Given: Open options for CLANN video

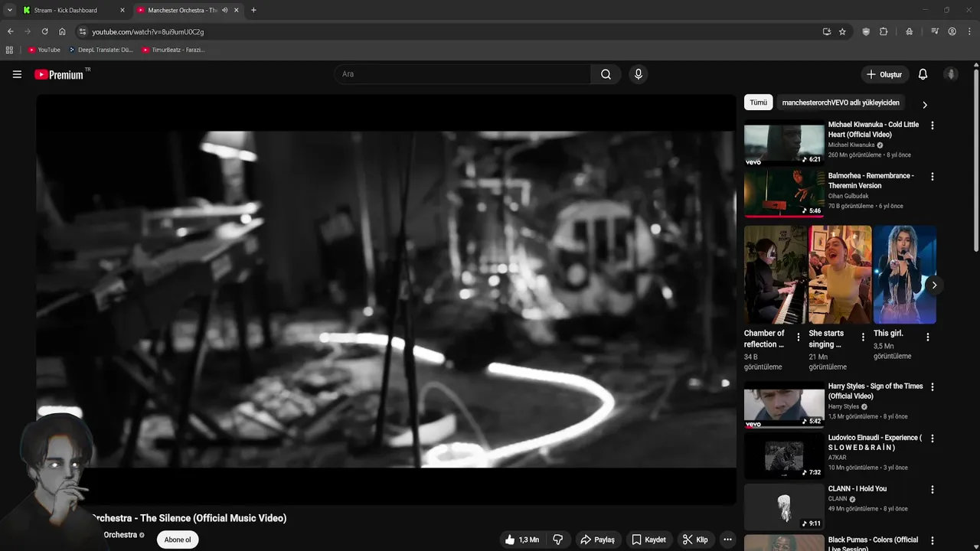Looking at the screenshot, I should coord(932,490).
